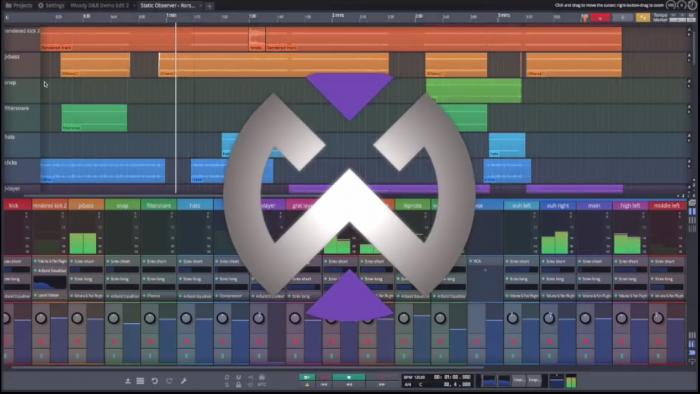Image resolution: width=700 pixels, height=394 pixels.
Task: Select the high left mixer channel label
Action: pos(630,205)
